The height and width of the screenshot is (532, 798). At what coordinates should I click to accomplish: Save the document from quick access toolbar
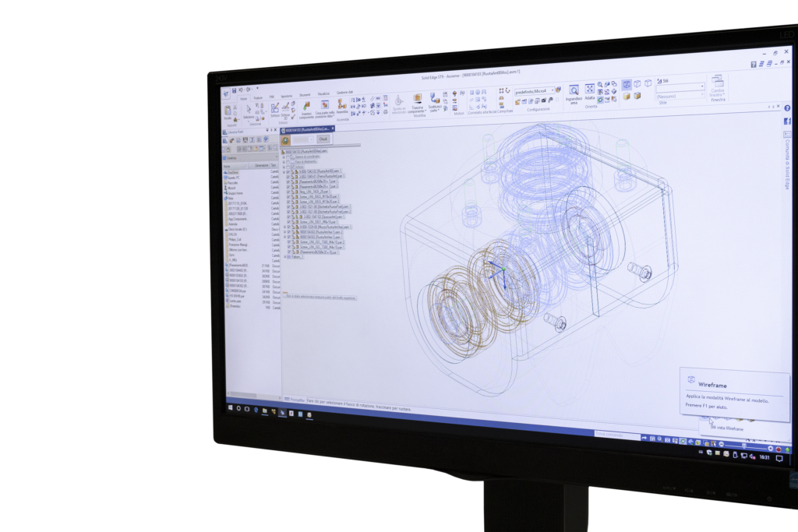coord(234,91)
